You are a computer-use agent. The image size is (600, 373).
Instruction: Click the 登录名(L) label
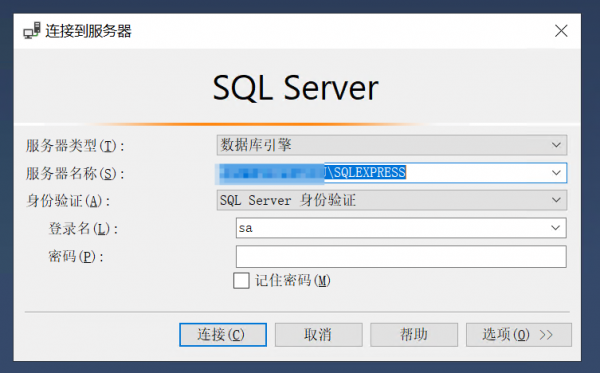coord(83,229)
